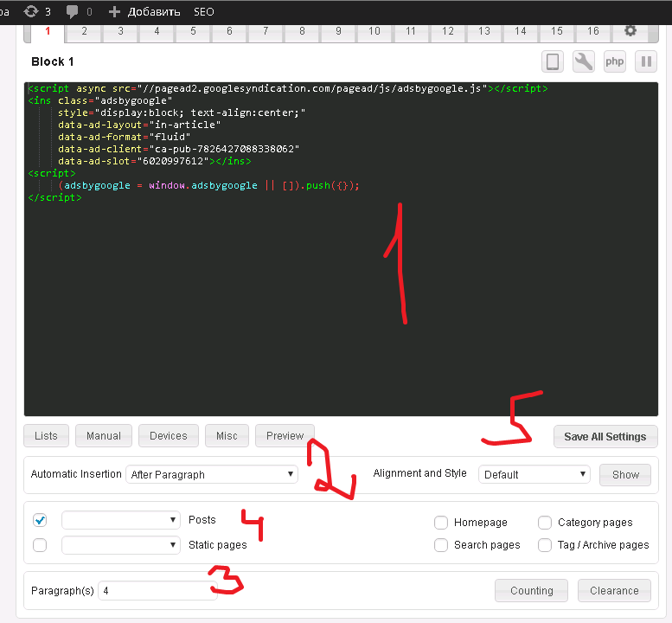Click the Lists button
This screenshot has height=623, width=672.
click(46, 436)
